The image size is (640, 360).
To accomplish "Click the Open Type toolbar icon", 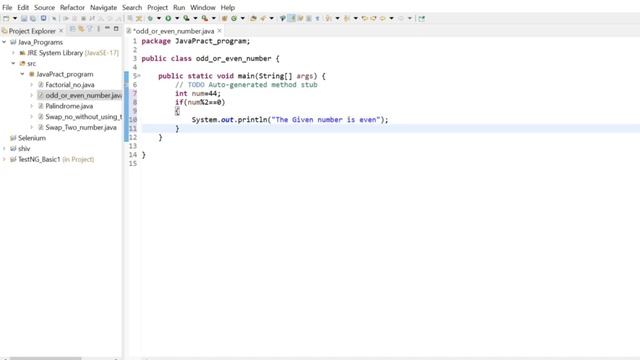I will [x=253, y=18].
